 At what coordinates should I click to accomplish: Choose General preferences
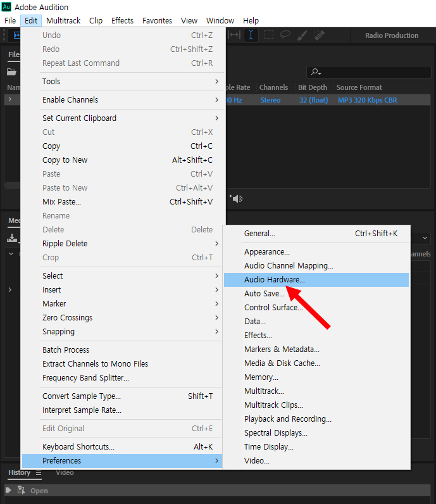click(316, 234)
